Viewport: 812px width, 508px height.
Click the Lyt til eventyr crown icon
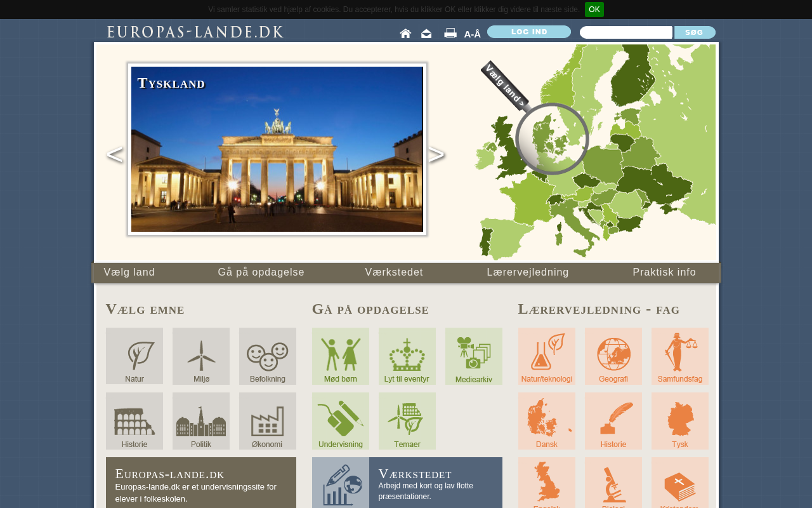tap(407, 356)
